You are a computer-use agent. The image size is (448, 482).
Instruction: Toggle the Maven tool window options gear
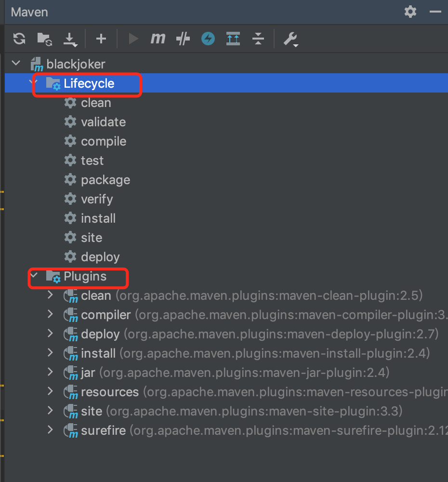tap(410, 12)
